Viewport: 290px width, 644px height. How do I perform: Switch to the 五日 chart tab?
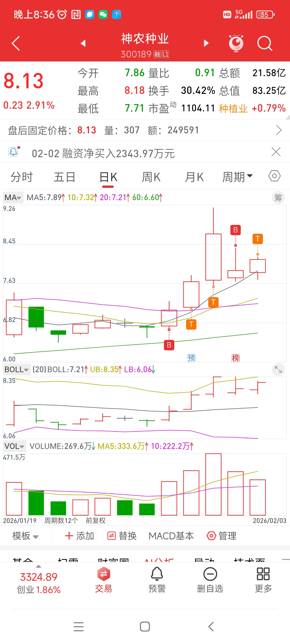64,177
